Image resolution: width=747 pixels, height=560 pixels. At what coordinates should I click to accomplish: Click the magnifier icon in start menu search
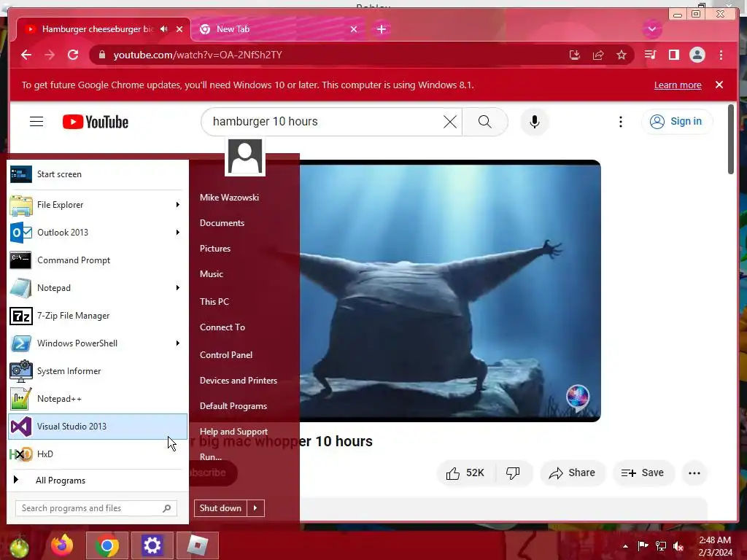[167, 508]
